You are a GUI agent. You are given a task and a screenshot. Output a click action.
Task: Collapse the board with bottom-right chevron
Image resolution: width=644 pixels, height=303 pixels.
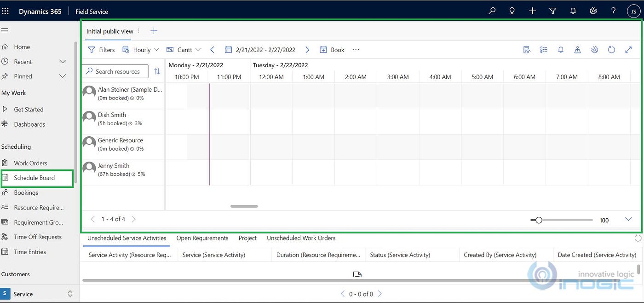(x=628, y=220)
